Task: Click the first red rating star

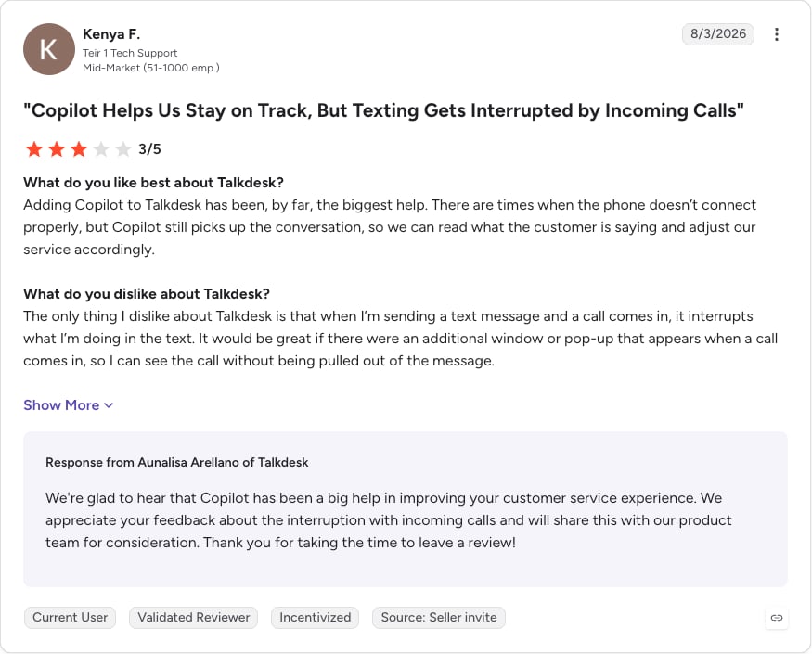Action: [x=34, y=149]
